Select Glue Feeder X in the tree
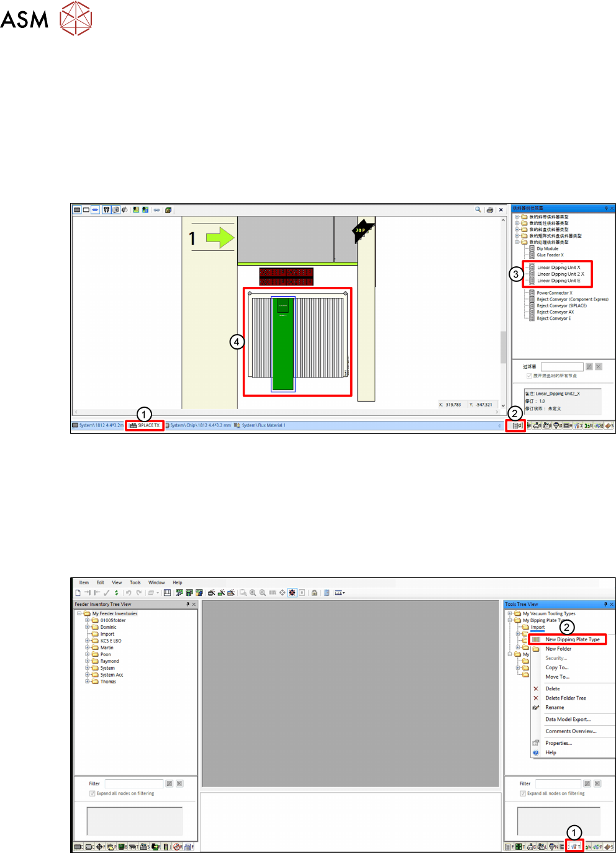 tap(550, 255)
